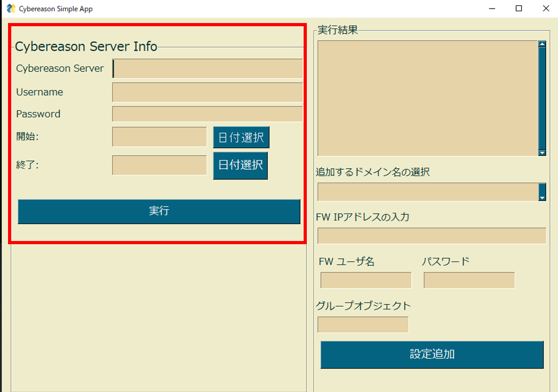Viewport: 558px width, 392px height.
Task: Click inside the 実行結果 output area
Action: [427, 98]
